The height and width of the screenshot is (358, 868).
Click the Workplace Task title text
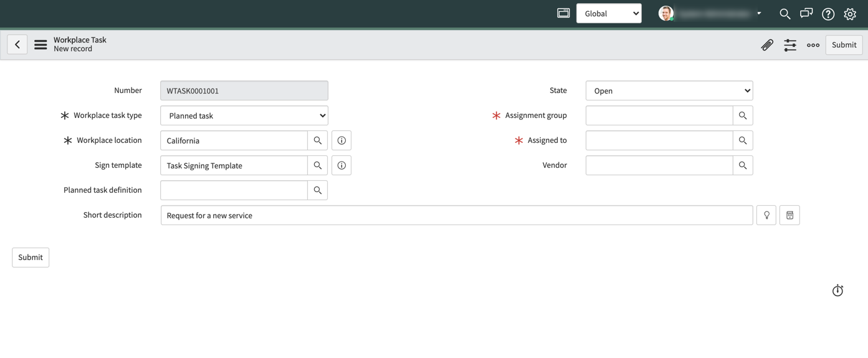[x=80, y=40]
